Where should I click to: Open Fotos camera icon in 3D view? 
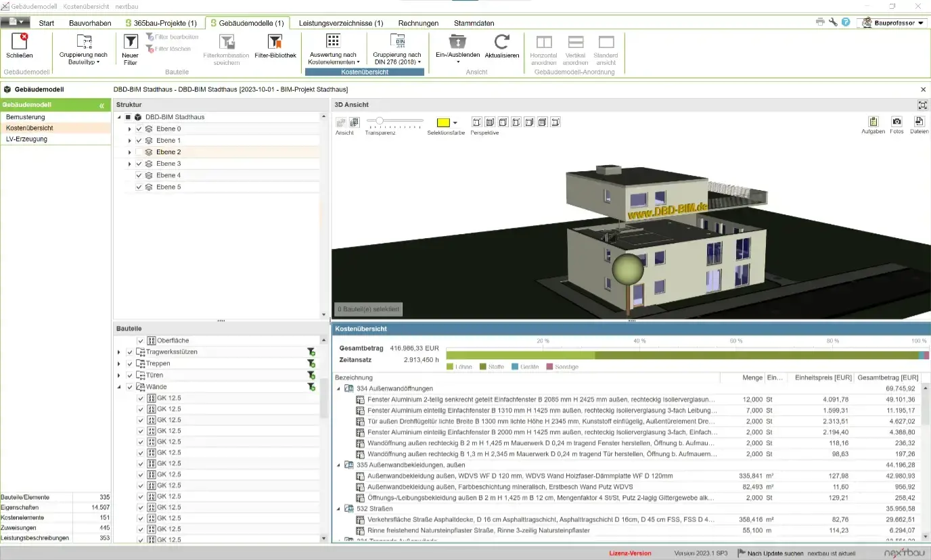point(896,122)
